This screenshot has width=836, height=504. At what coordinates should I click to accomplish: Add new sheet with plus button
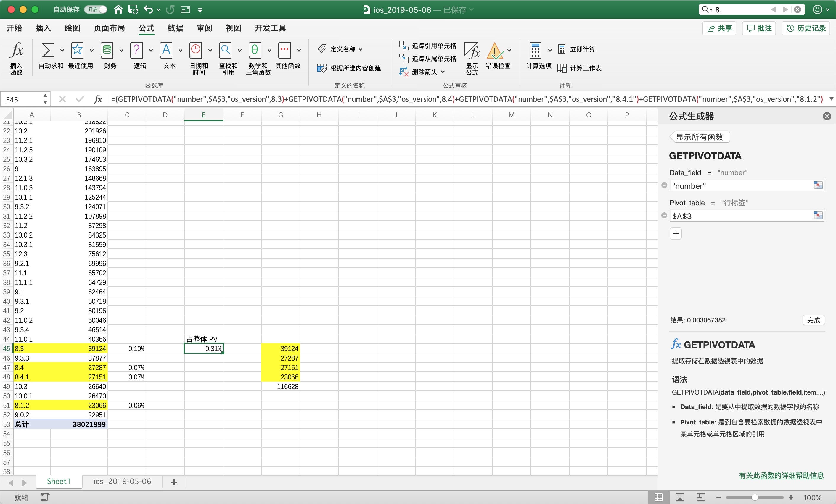[174, 482]
